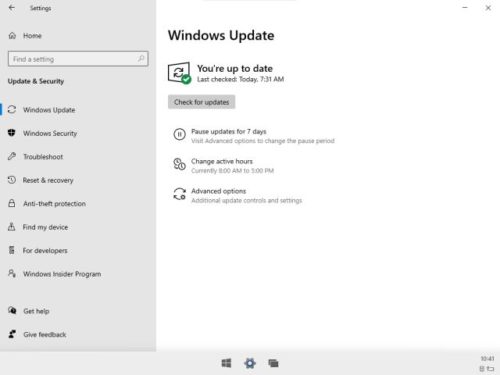Open the Find my device page
Viewport: 500px width, 375px height.
[45, 227]
